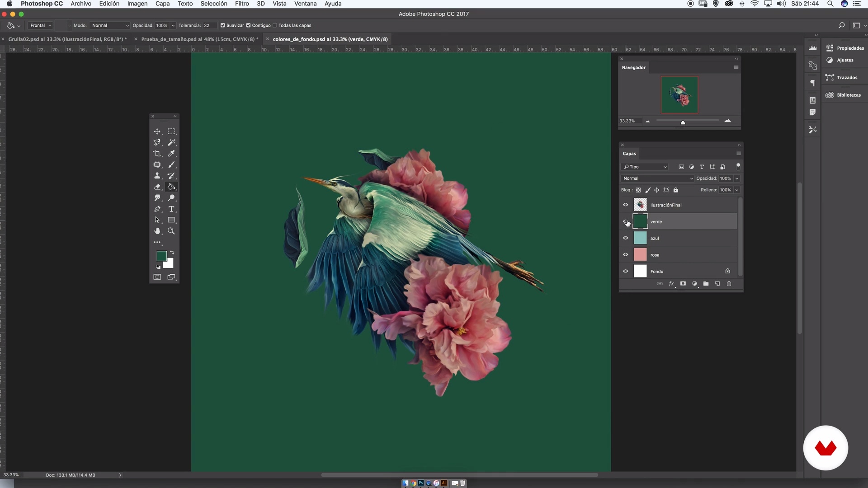Uncheck the Suavizar checkbox

[222, 25]
